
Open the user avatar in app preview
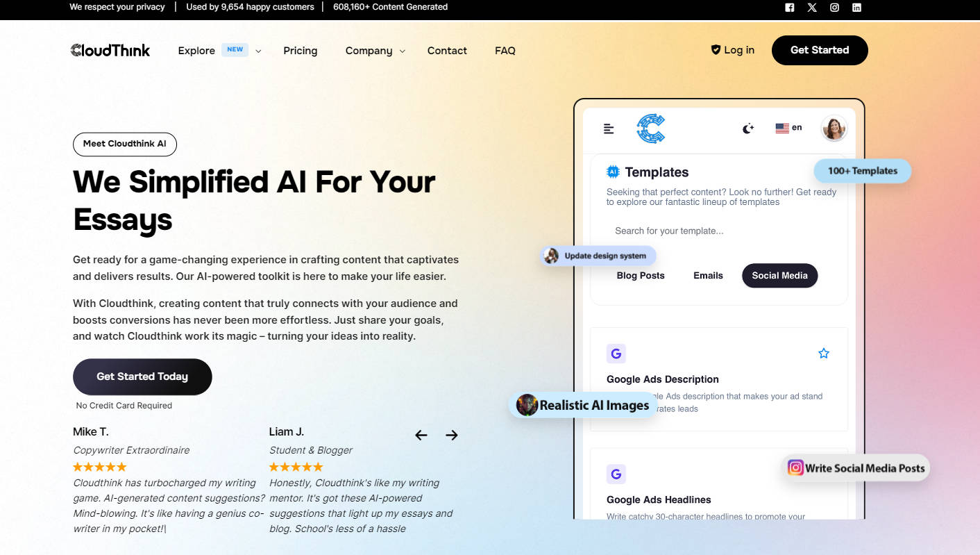click(834, 129)
